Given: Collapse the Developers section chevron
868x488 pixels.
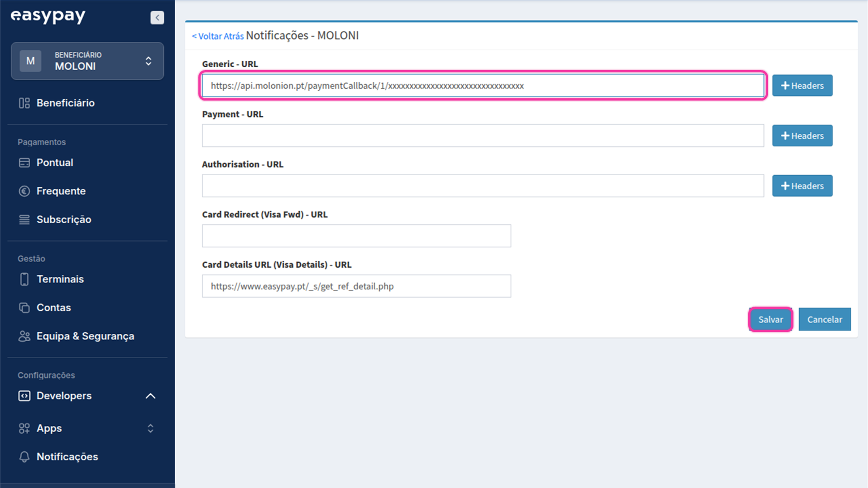Looking at the screenshot, I should tap(150, 396).
